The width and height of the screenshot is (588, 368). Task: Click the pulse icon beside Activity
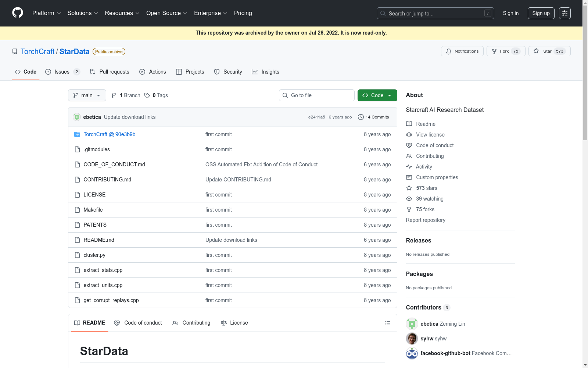click(x=409, y=167)
